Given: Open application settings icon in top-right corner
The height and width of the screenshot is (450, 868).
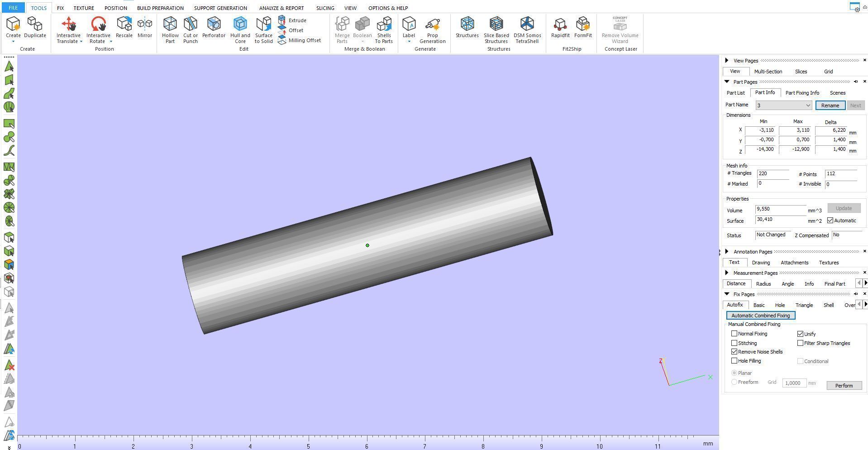Looking at the screenshot, I should coord(854,7).
